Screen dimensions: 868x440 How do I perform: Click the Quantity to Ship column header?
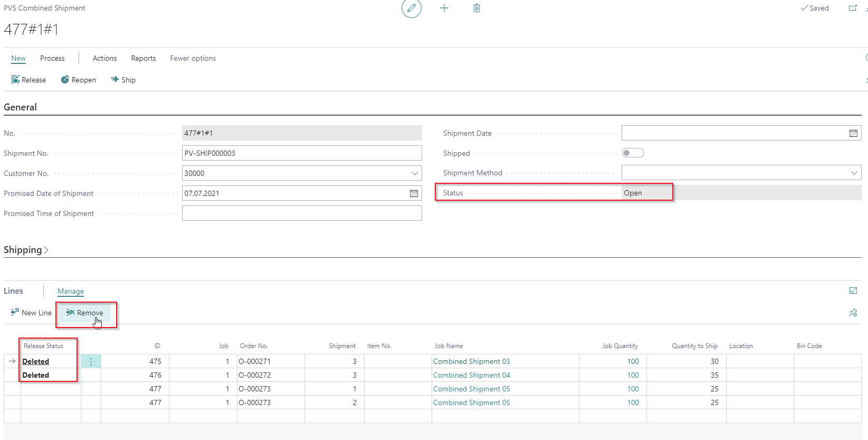[x=694, y=346]
